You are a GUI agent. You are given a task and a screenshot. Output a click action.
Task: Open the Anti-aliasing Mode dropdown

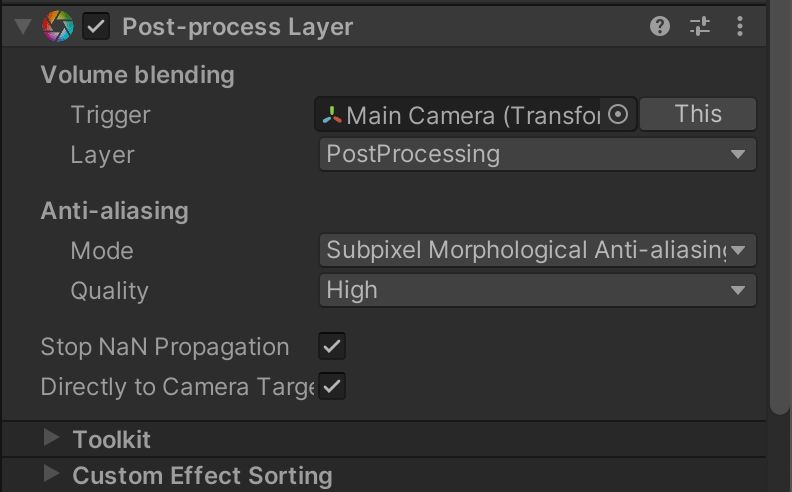point(540,250)
